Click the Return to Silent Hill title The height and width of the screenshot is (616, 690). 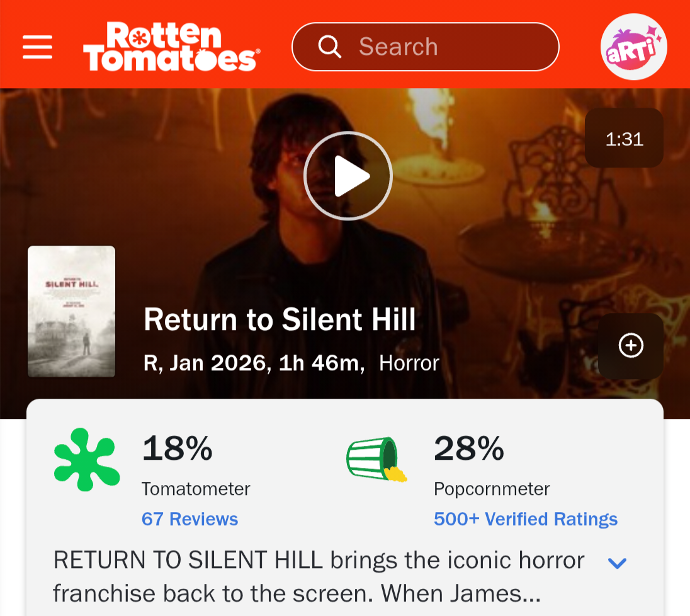pyautogui.click(x=280, y=319)
